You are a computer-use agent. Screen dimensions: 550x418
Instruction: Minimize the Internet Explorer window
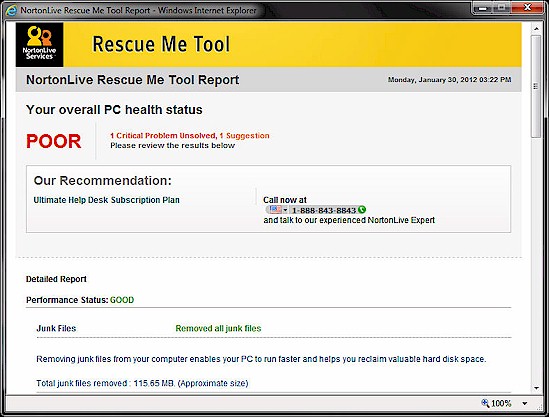pyautogui.click(x=482, y=8)
